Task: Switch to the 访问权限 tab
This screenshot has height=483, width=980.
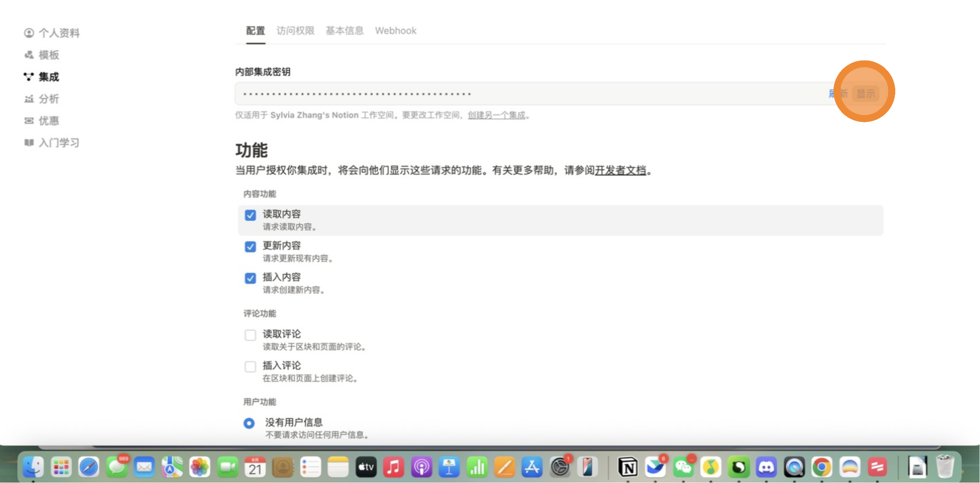Action: pos(295,31)
